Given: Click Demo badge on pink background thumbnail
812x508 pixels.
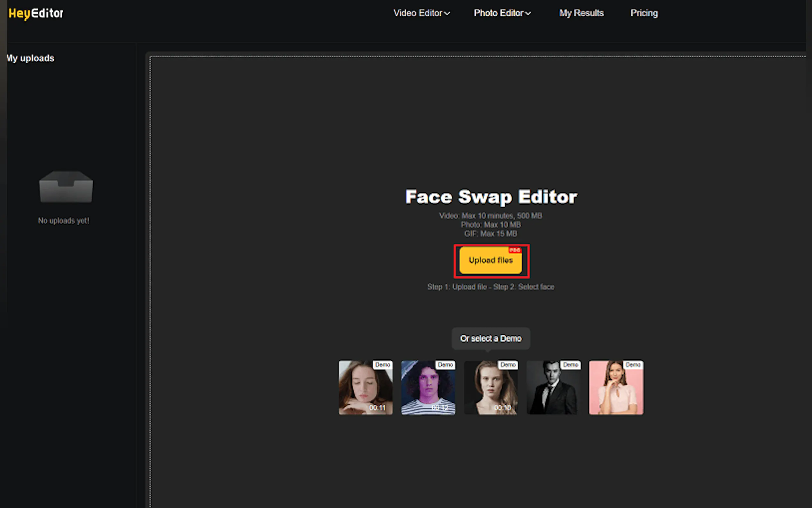Looking at the screenshot, I should (633, 365).
